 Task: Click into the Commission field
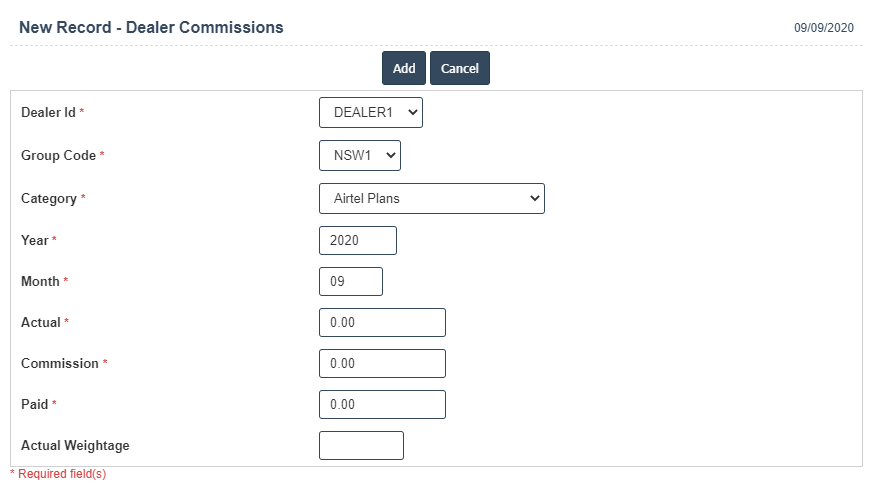pos(381,364)
